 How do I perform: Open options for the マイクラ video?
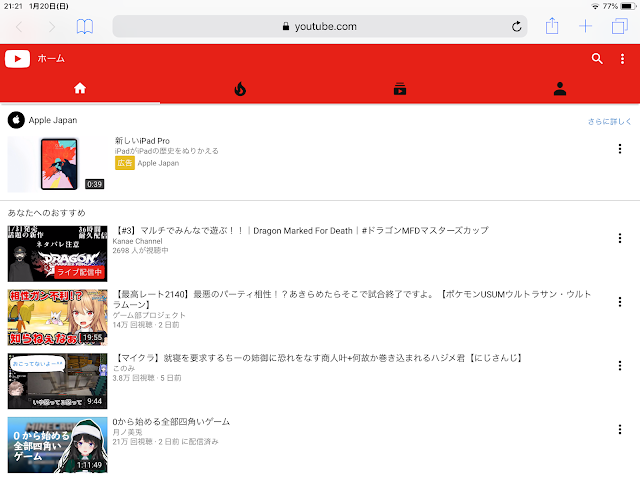pyautogui.click(x=620, y=366)
